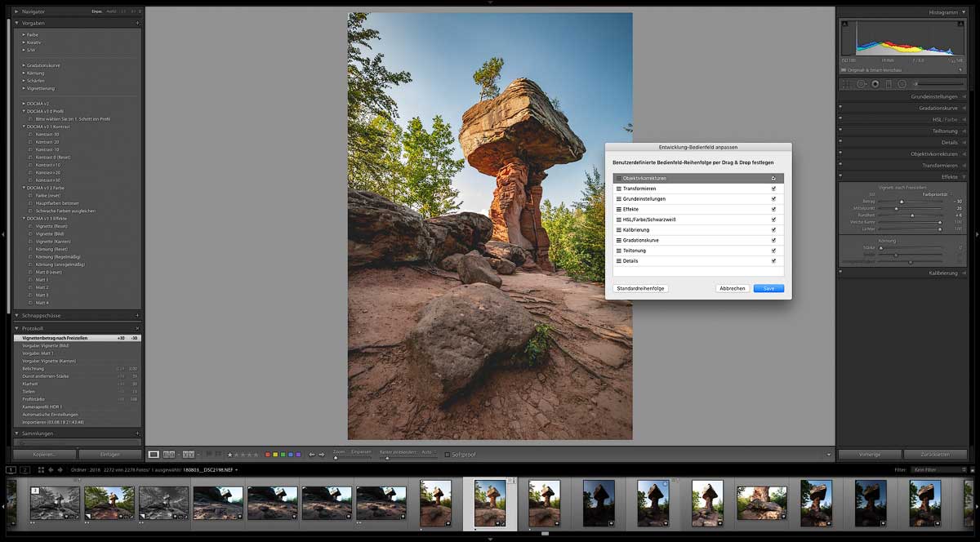Disable the Kalibrierung panel checkbox

click(773, 230)
